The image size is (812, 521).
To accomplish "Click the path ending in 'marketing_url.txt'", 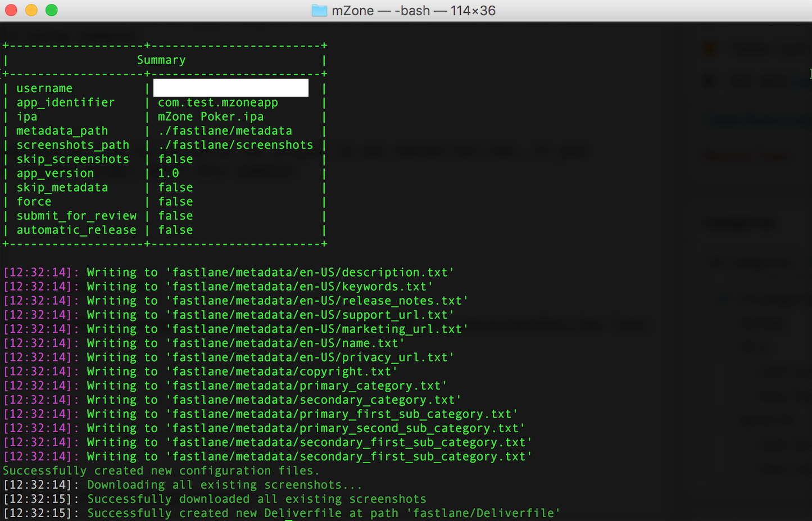I will pos(317,329).
